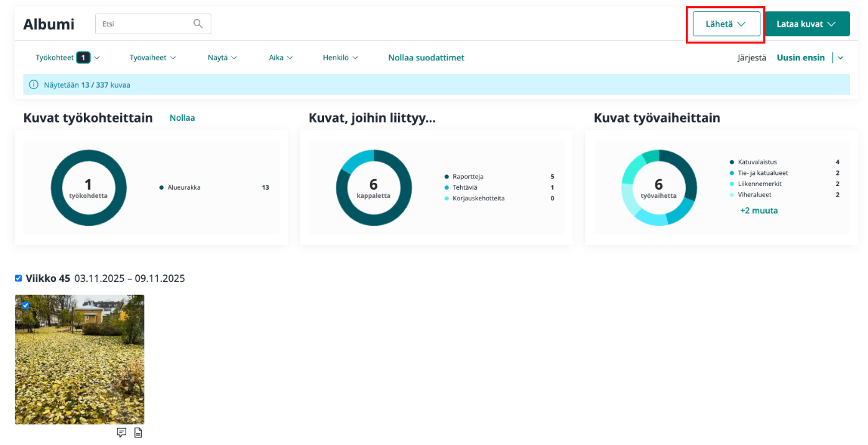This screenshot has height=445, width=868.
Task: Click the document icon under the photo
Action: coord(138,433)
